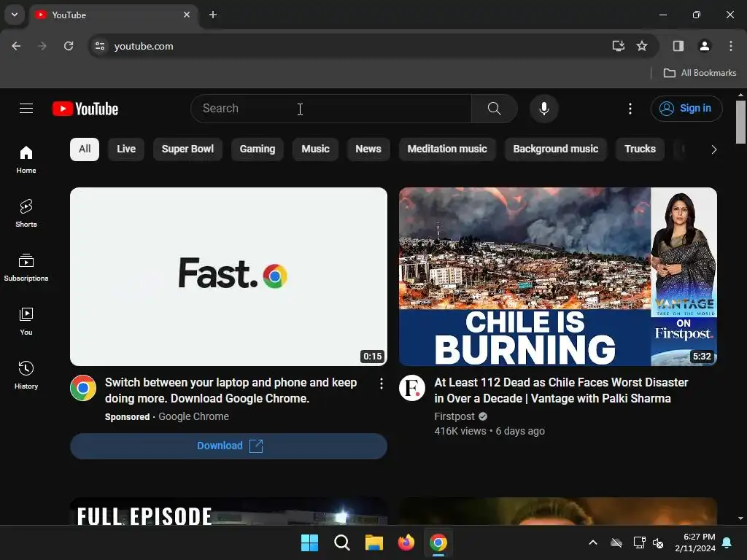Click the Firstpost channel avatar

coord(412,388)
